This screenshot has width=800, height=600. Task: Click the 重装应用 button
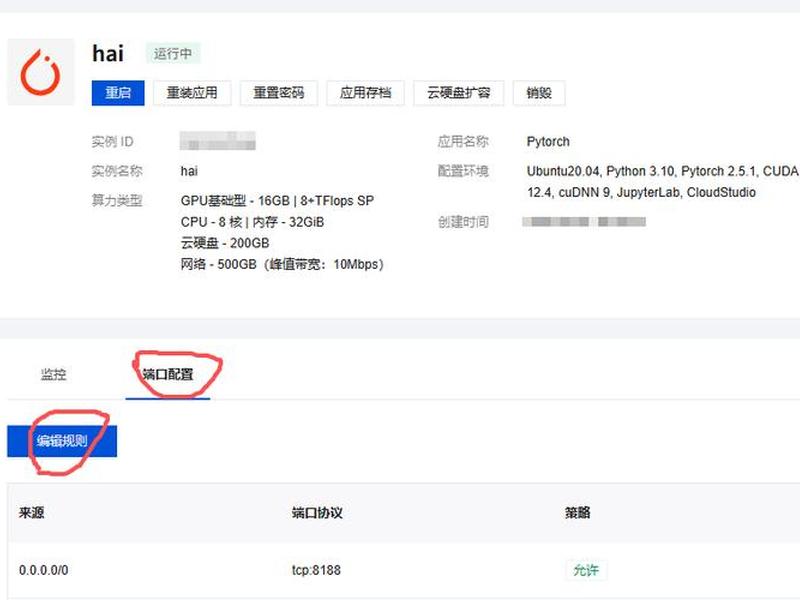(x=192, y=93)
